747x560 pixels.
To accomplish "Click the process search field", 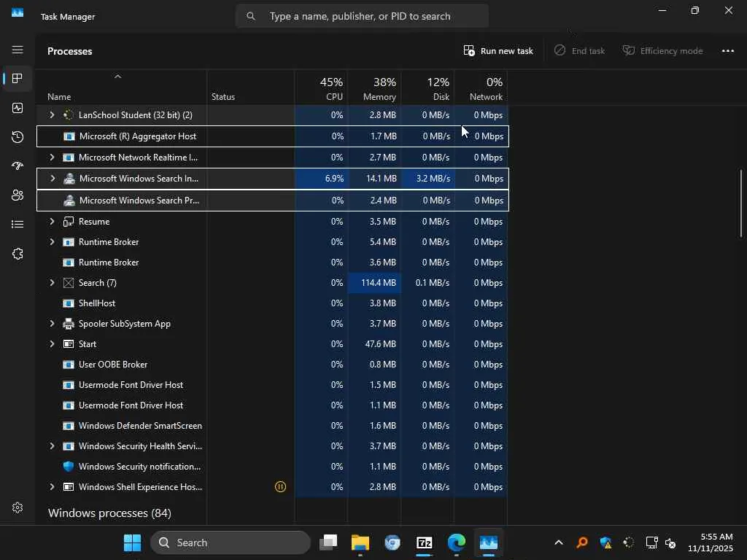I will 362,17.
